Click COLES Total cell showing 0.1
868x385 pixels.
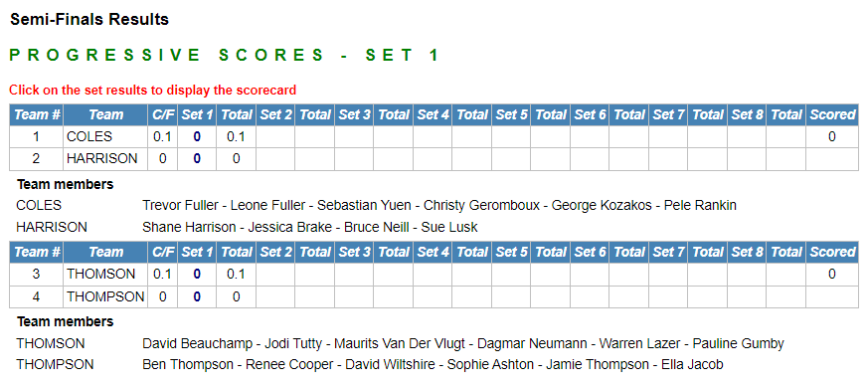237,137
